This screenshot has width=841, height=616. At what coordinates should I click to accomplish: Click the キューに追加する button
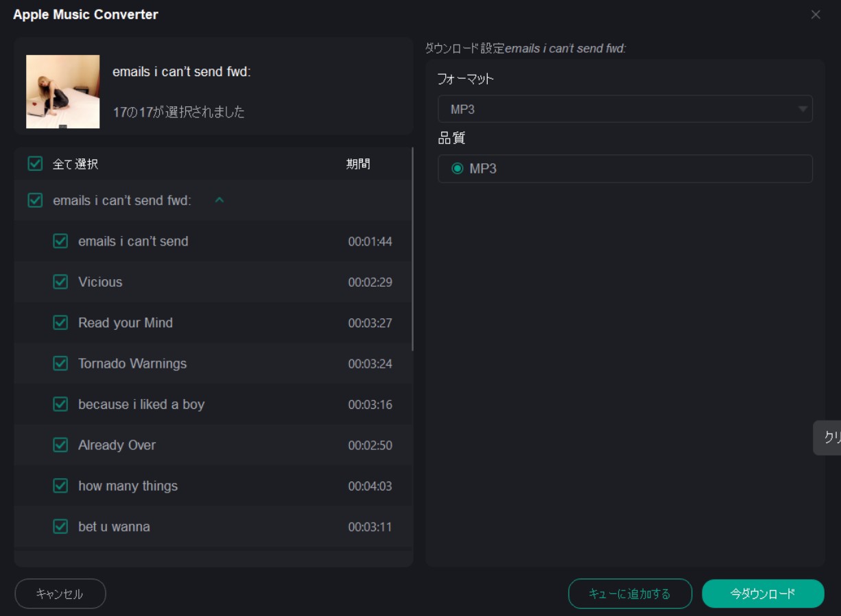630,594
